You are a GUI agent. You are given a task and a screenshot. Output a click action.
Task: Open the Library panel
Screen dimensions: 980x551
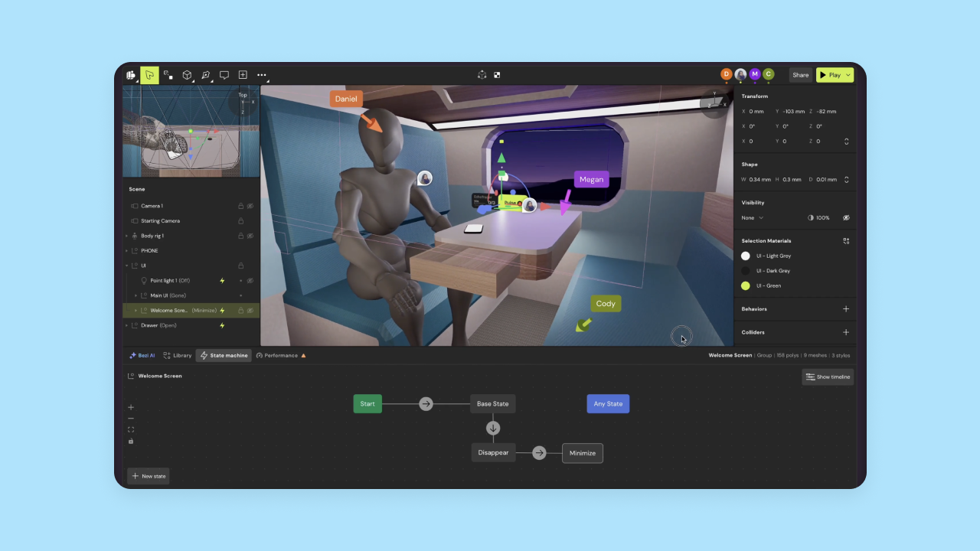click(178, 355)
